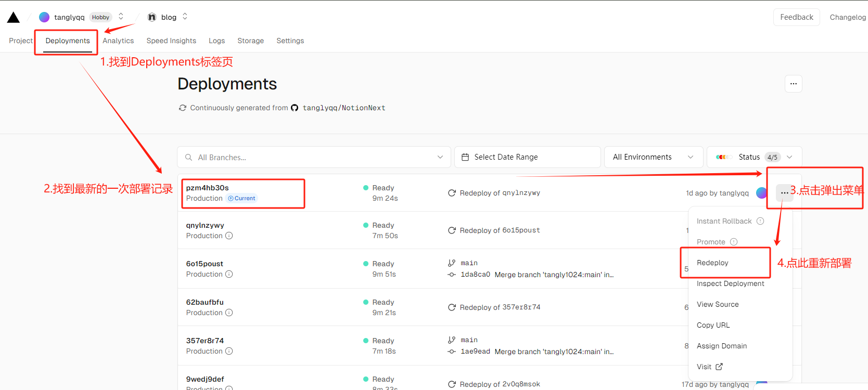Open deployment 357er8r74
This screenshot has height=390, width=868.
coord(205,341)
